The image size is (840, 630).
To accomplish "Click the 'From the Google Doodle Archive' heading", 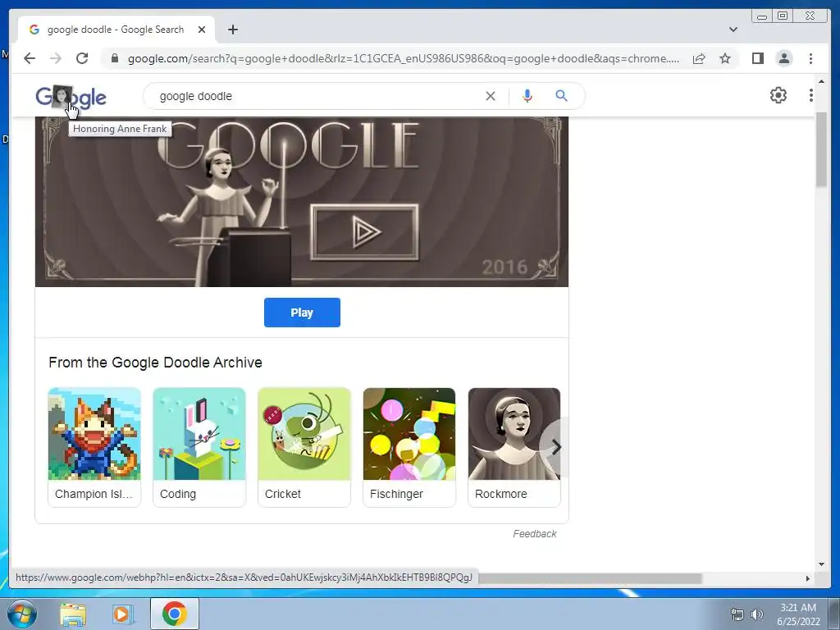I will (155, 363).
